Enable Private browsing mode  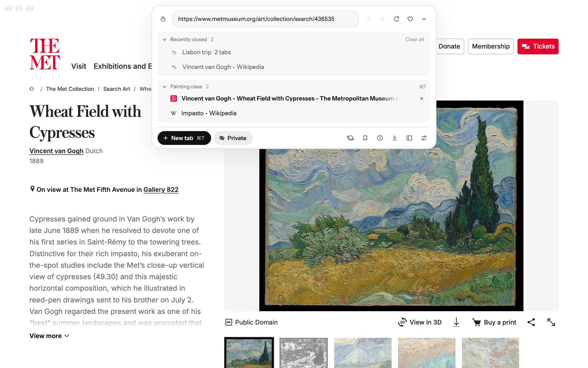click(x=233, y=138)
